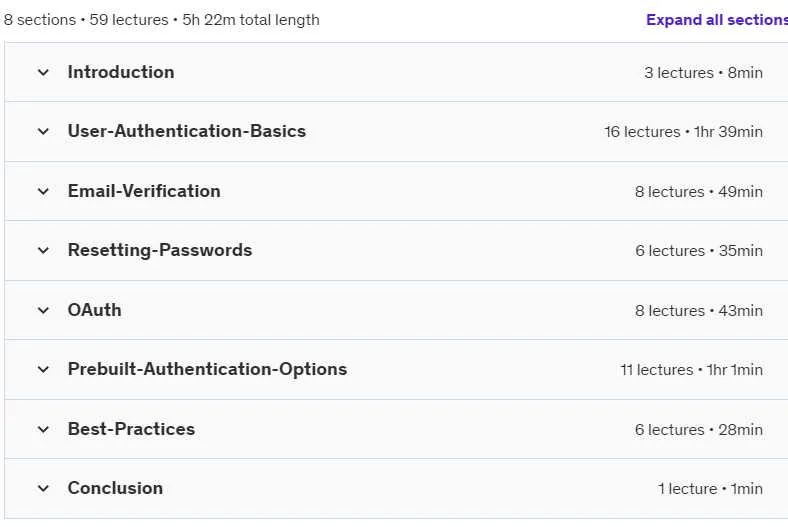Click the 11 lectures 1hr 1min label
The height and width of the screenshot is (527, 788).
pos(692,370)
